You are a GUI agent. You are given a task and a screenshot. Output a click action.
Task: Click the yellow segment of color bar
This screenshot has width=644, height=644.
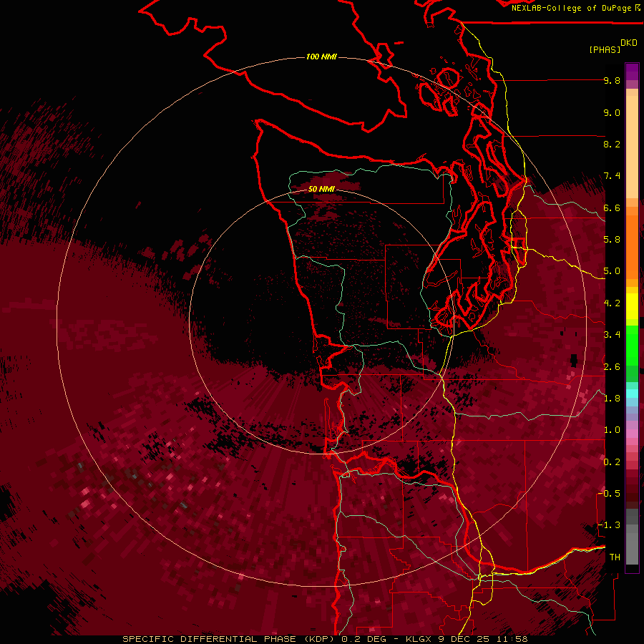coord(632,306)
